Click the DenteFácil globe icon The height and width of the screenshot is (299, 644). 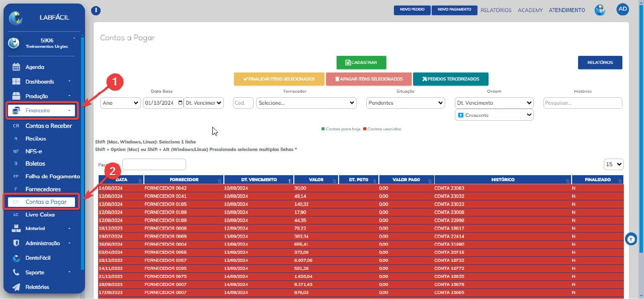tap(16, 258)
